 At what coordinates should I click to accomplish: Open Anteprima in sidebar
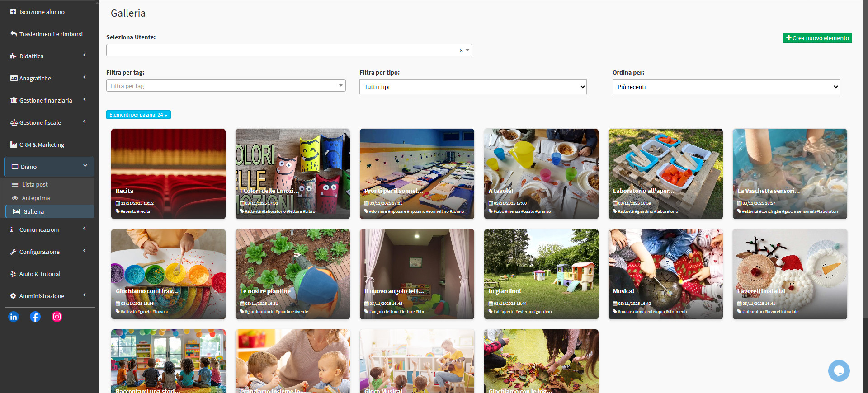click(36, 198)
